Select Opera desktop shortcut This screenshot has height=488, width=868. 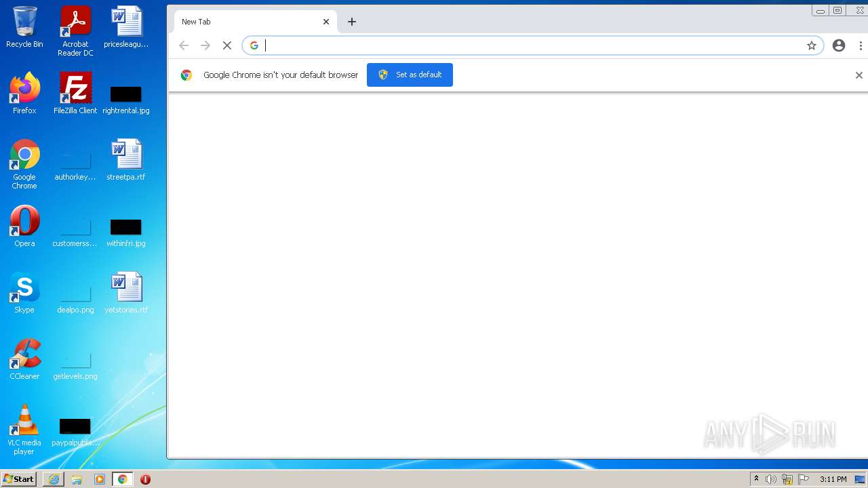(x=24, y=226)
